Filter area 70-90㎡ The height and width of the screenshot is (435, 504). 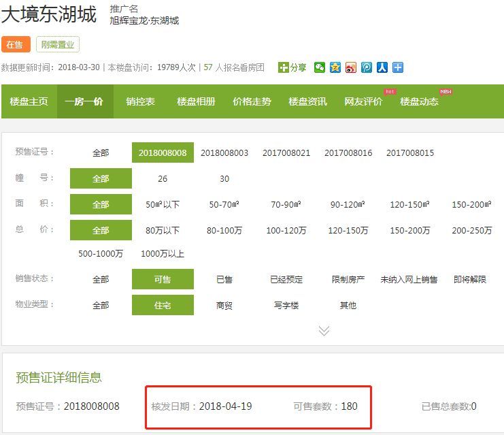click(286, 204)
